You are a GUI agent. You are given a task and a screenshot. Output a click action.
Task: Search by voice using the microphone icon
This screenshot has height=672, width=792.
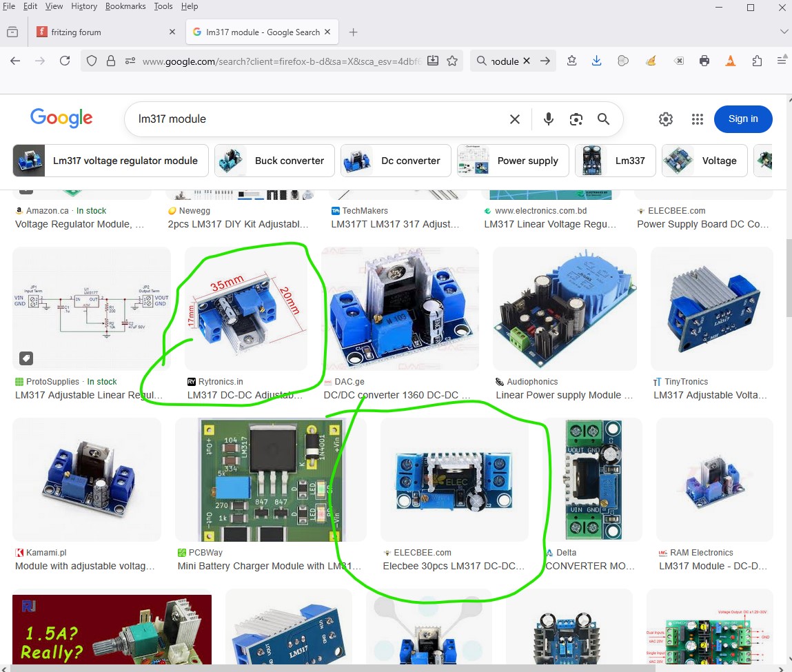(x=548, y=119)
